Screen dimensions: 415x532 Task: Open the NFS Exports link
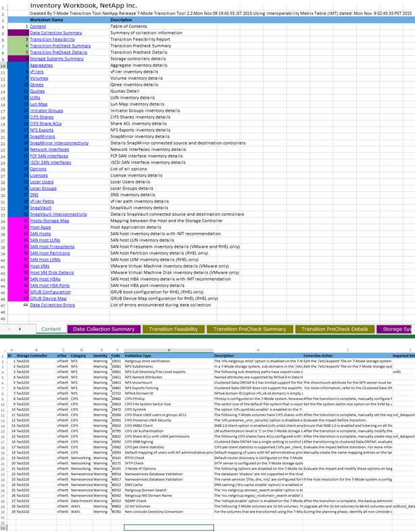tap(41, 130)
